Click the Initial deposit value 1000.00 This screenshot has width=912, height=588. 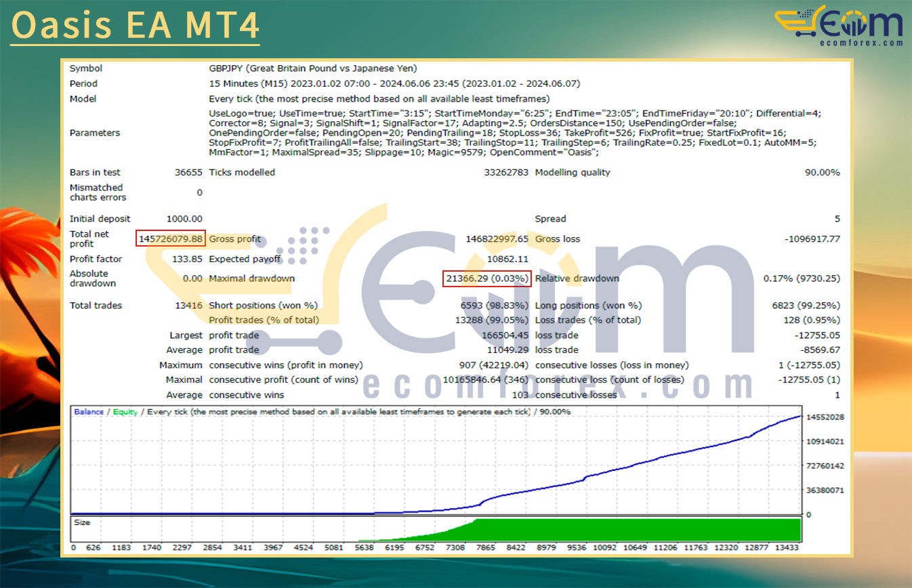[x=184, y=219]
